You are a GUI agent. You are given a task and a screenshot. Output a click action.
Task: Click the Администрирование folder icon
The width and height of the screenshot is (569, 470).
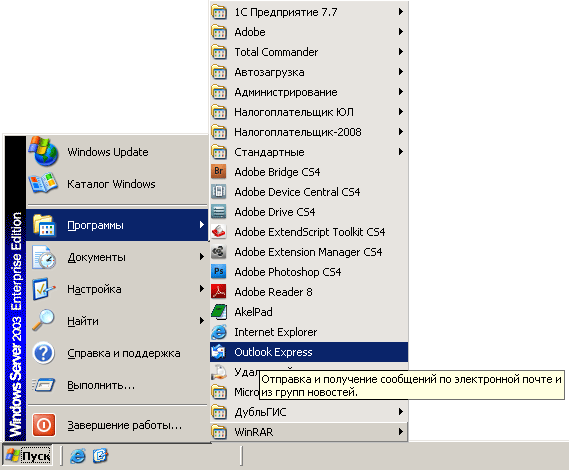coord(219,91)
